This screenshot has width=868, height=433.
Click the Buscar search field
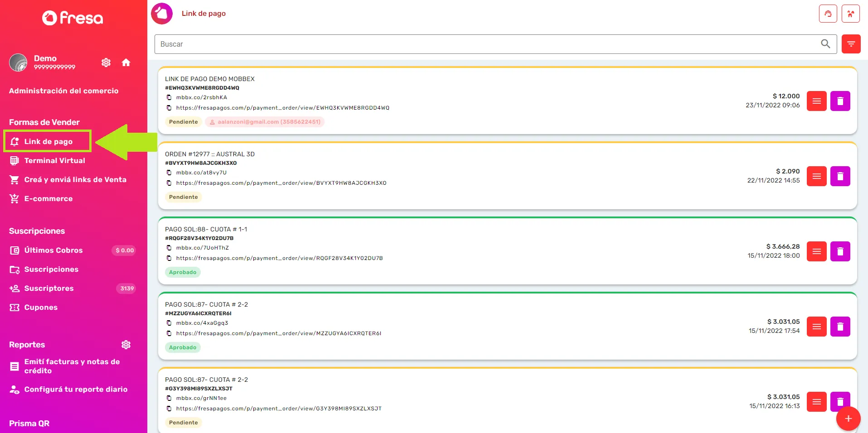click(495, 44)
